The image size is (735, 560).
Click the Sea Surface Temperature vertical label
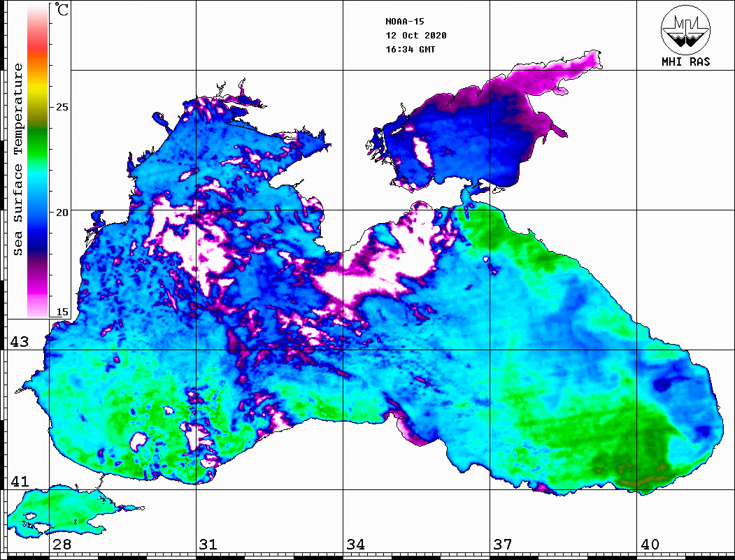pyautogui.click(x=18, y=159)
